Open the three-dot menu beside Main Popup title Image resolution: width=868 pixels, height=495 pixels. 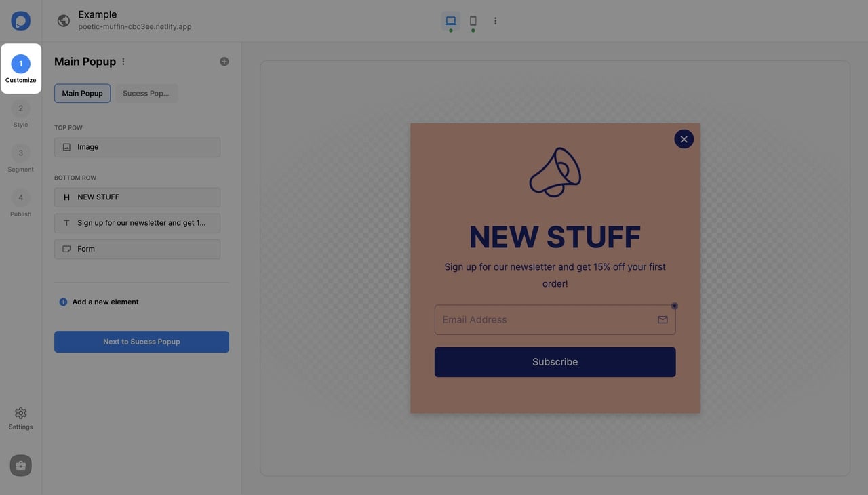(x=123, y=61)
